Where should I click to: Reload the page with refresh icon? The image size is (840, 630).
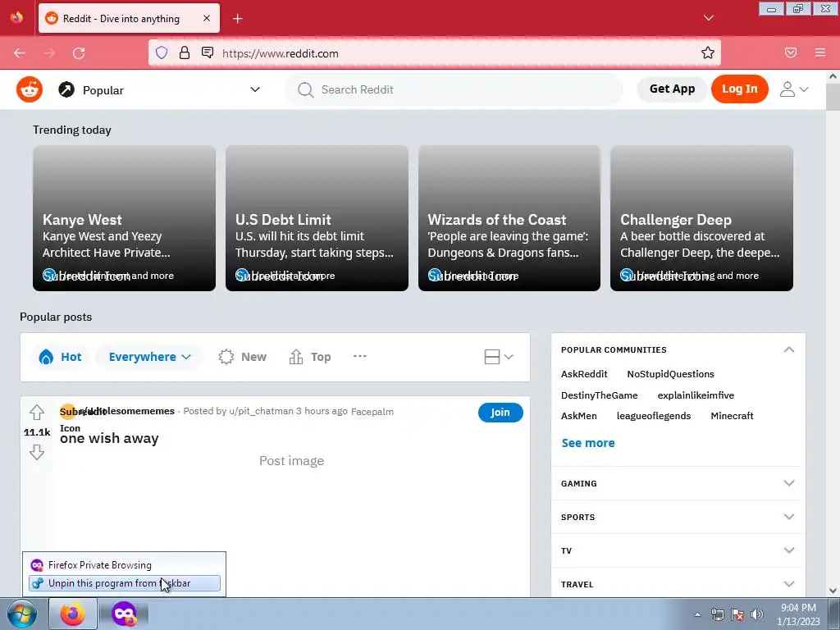coord(79,53)
